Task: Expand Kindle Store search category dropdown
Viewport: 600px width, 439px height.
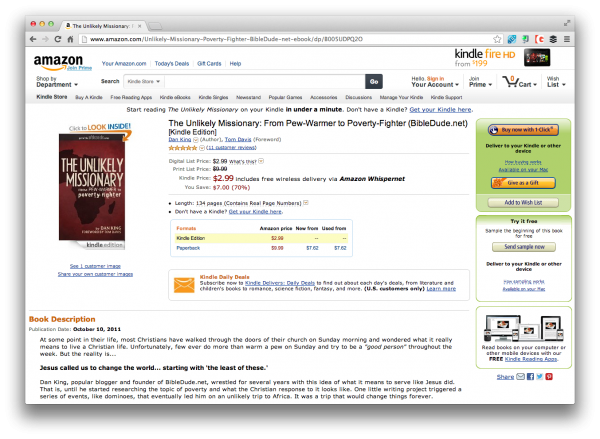Action: (143, 82)
